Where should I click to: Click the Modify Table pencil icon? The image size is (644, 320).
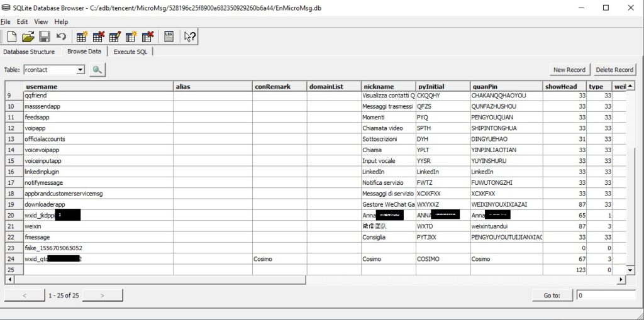[x=115, y=37]
